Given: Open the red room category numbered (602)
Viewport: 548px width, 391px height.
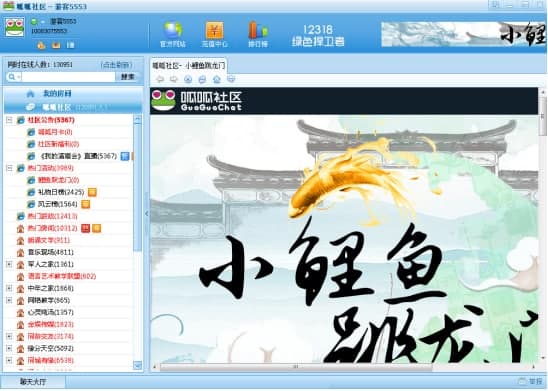Looking at the screenshot, I should click(x=62, y=276).
